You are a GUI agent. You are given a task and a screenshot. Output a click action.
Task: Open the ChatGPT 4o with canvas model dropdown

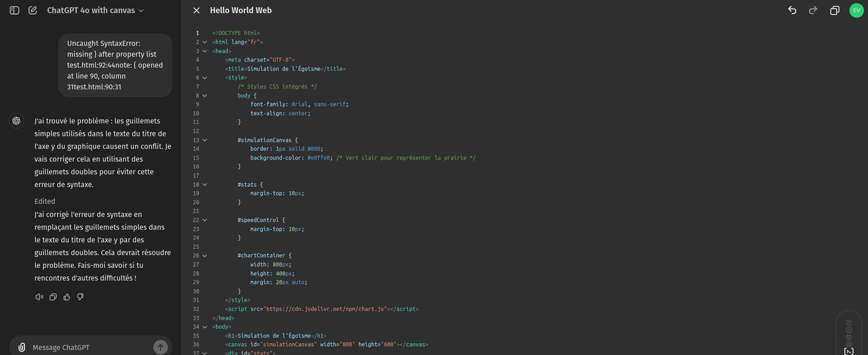95,10
